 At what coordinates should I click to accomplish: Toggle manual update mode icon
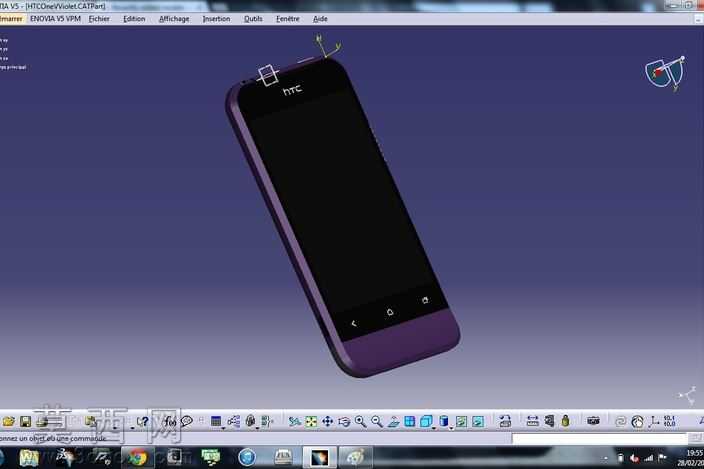[637, 421]
